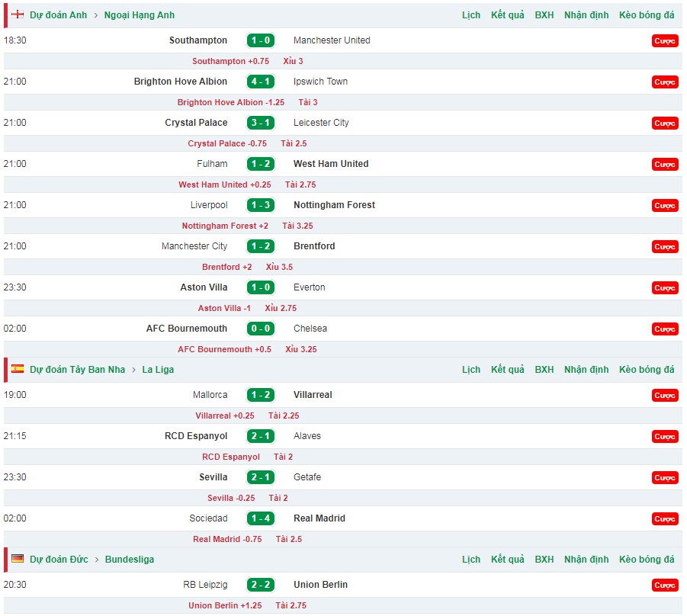
Task: Open Dự đoán Đức link
Action: point(59,559)
